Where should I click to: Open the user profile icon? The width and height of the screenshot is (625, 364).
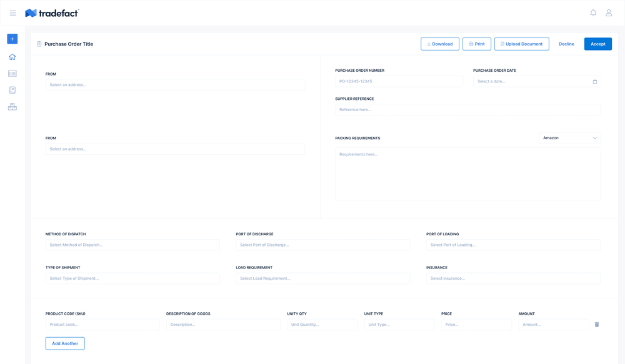coord(609,13)
